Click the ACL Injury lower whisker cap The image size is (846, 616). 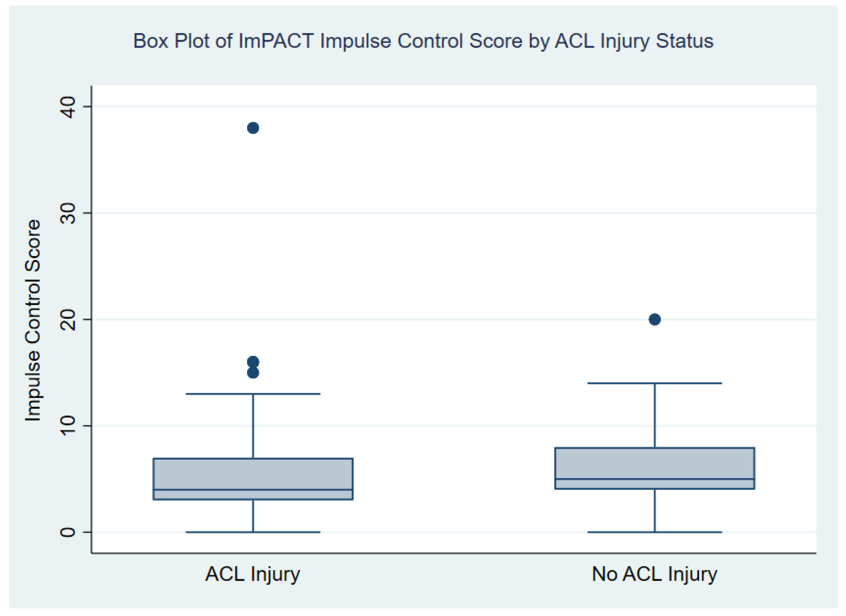(253, 532)
